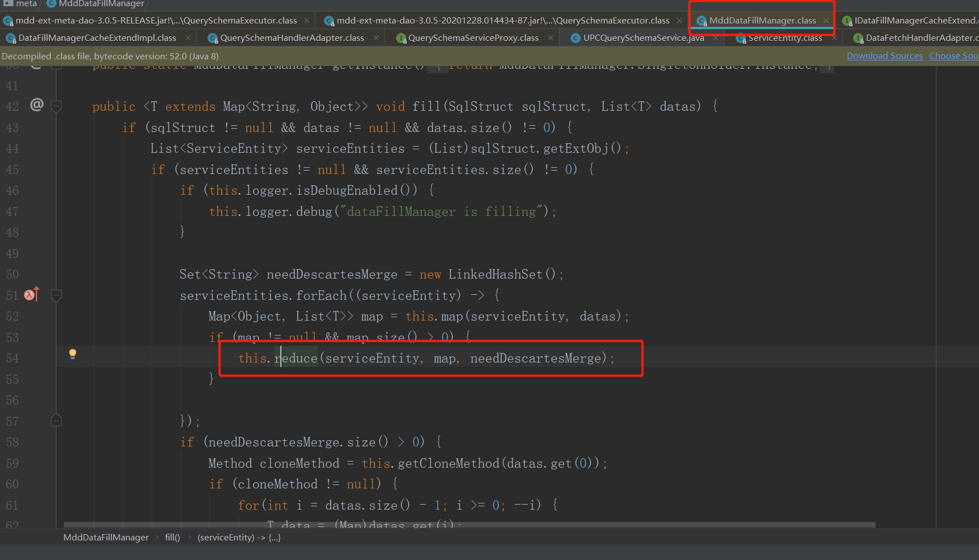Close the UPCQuerySchemaService.java tab
The height and width of the screenshot is (560, 979).
tap(716, 38)
